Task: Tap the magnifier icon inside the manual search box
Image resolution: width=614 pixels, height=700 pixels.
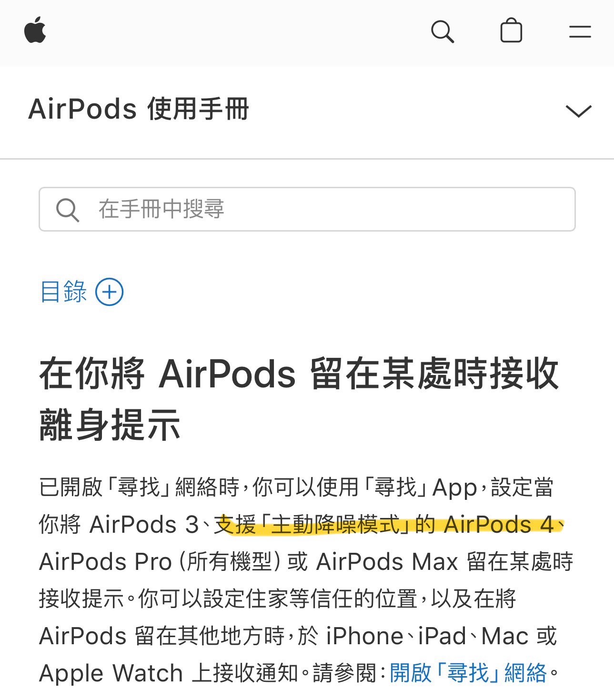Action: coord(67,210)
